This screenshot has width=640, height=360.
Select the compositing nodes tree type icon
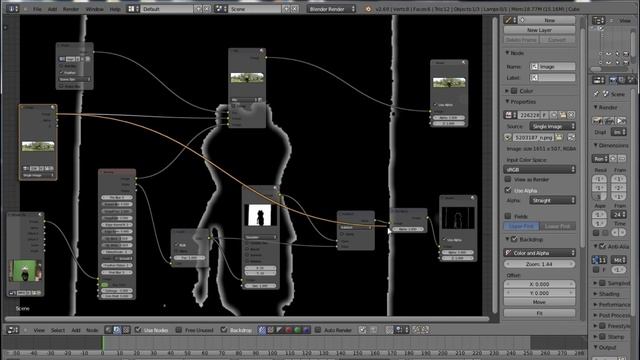coord(117,330)
